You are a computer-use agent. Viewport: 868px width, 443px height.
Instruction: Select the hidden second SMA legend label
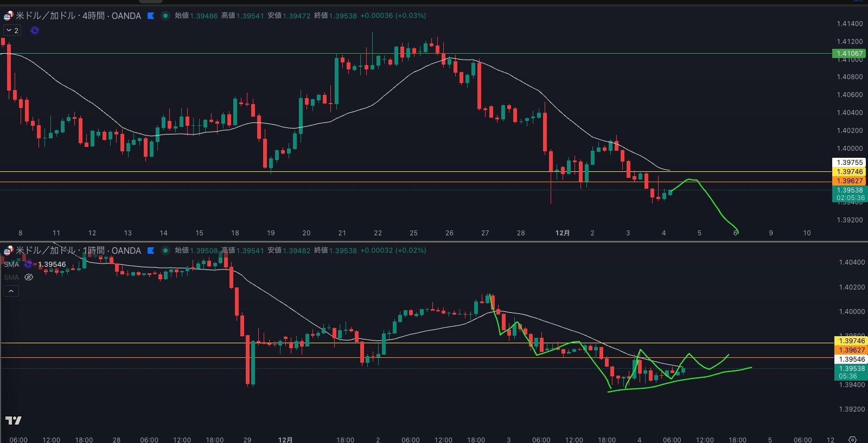point(11,277)
